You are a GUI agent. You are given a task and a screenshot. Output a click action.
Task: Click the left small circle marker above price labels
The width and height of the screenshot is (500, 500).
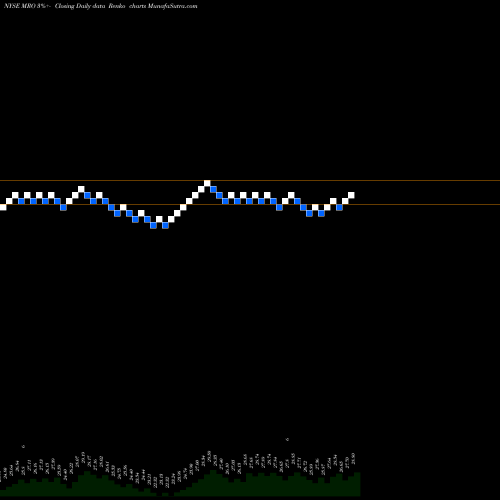coord(23,446)
